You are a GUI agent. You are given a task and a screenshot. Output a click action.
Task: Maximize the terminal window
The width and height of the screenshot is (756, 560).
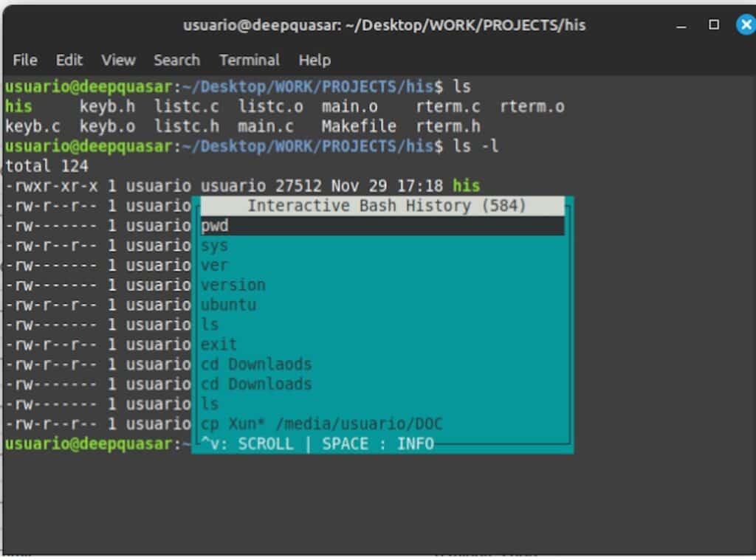point(714,25)
